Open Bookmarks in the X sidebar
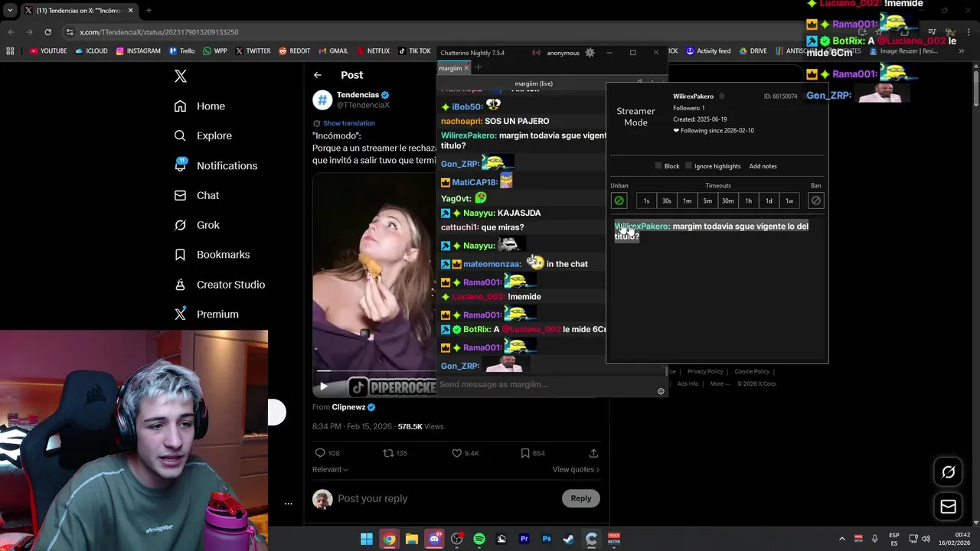Image resolution: width=980 pixels, height=551 pixels. (x=211, y=254)
